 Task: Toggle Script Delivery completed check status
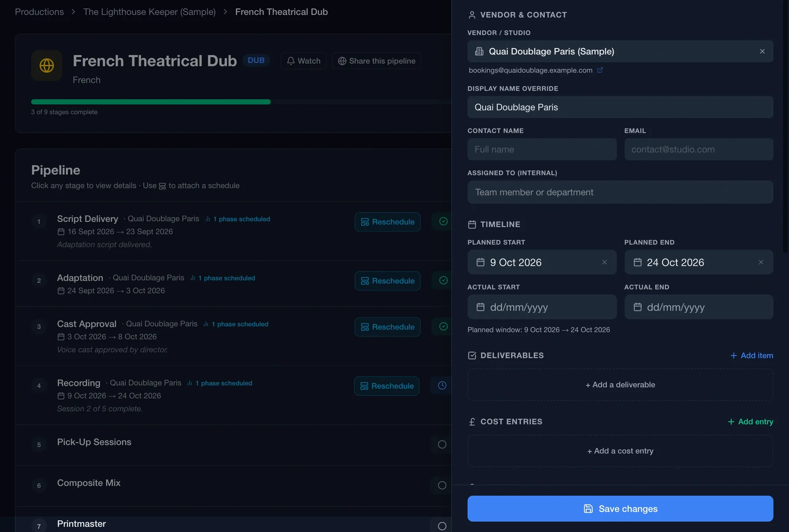pyautogui.click(x=443, y=221)
